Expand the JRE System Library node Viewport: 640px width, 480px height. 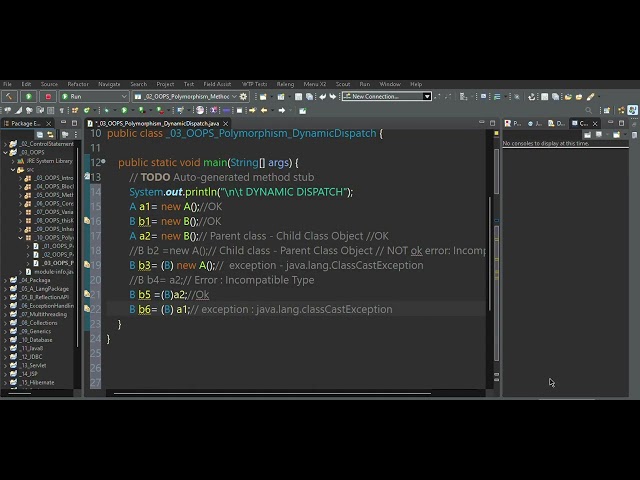[13, 161]
